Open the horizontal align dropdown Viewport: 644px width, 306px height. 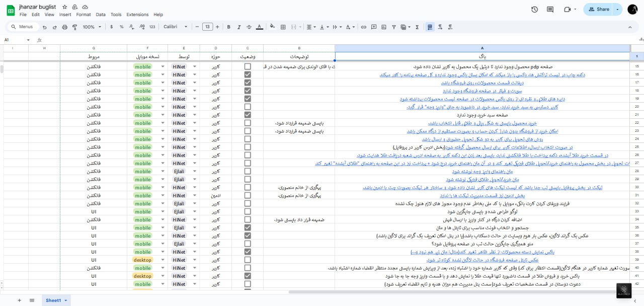311,27
